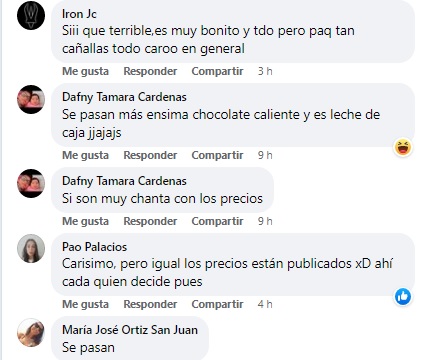
Task: Open Dafny's avatar beside the chanta comment
Action: [31, 183]
